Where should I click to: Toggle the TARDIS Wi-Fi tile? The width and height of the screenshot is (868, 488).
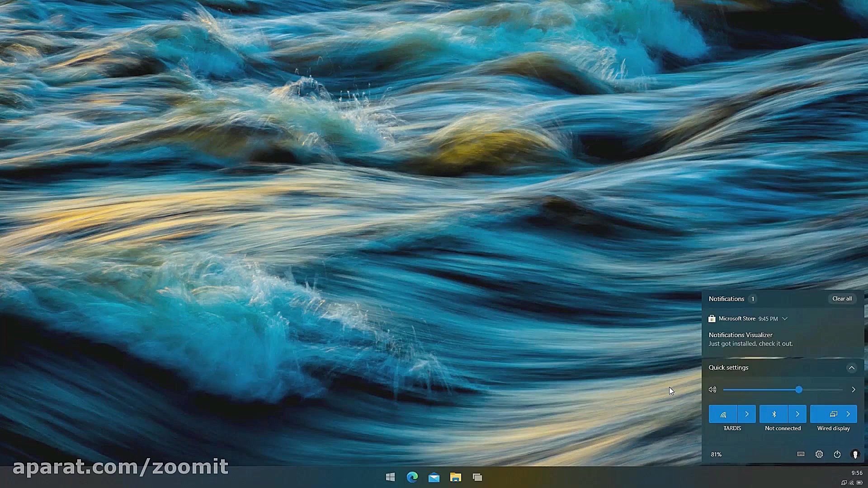click(723, 414)
